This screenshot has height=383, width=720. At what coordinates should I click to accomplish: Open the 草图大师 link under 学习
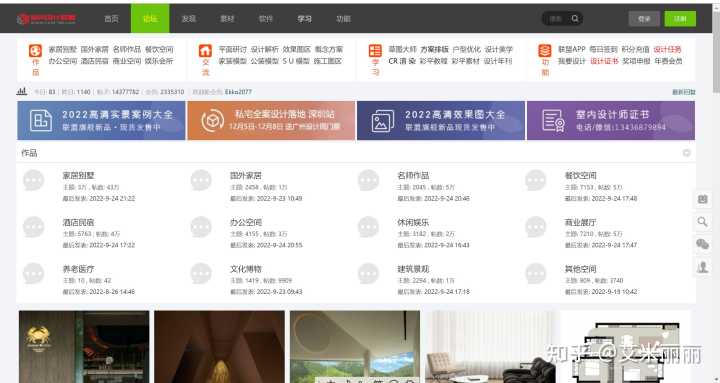tap(402, 49)
